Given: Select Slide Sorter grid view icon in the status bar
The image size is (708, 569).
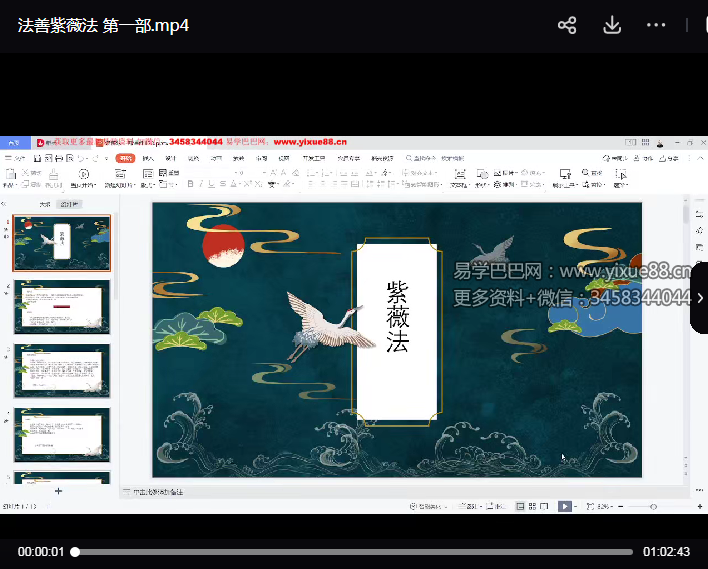Looking at the screenshot, I should tap(532, 506).
